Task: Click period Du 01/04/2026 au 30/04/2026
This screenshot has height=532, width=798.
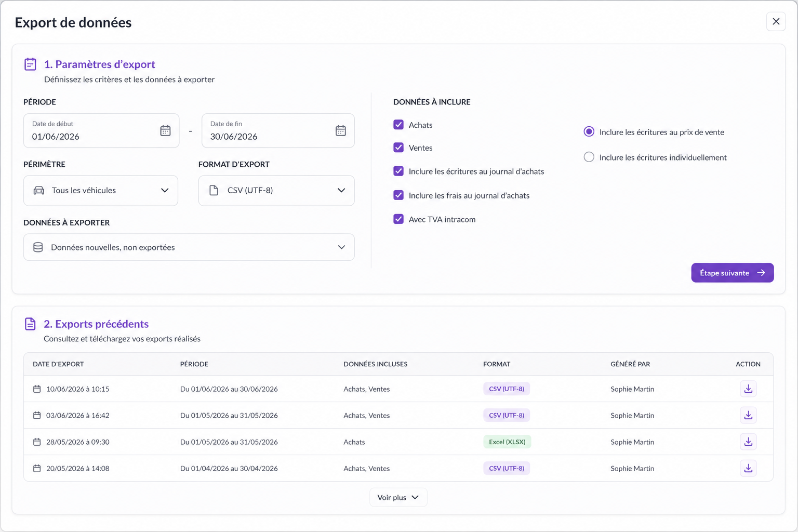Action: [229, 469]
